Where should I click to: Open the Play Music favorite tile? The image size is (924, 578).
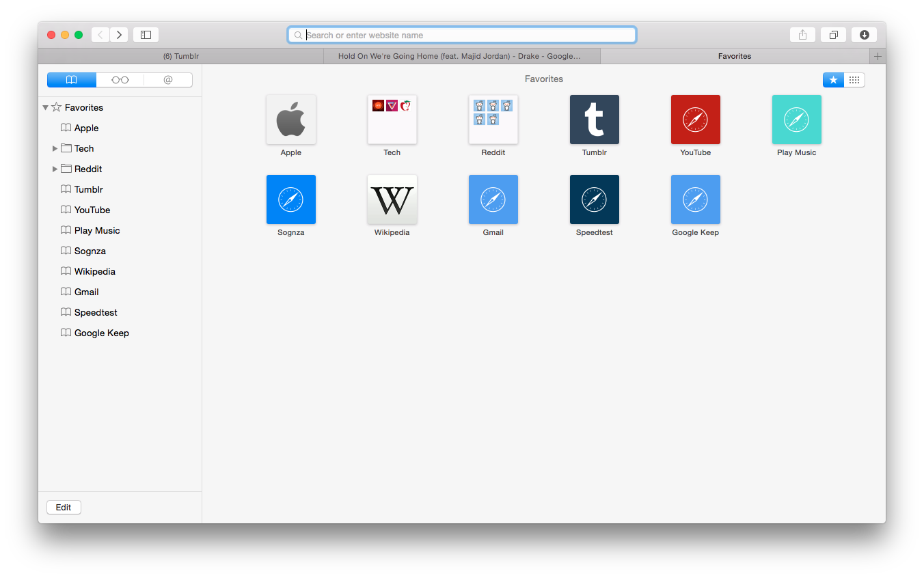[x=797, y=120]
